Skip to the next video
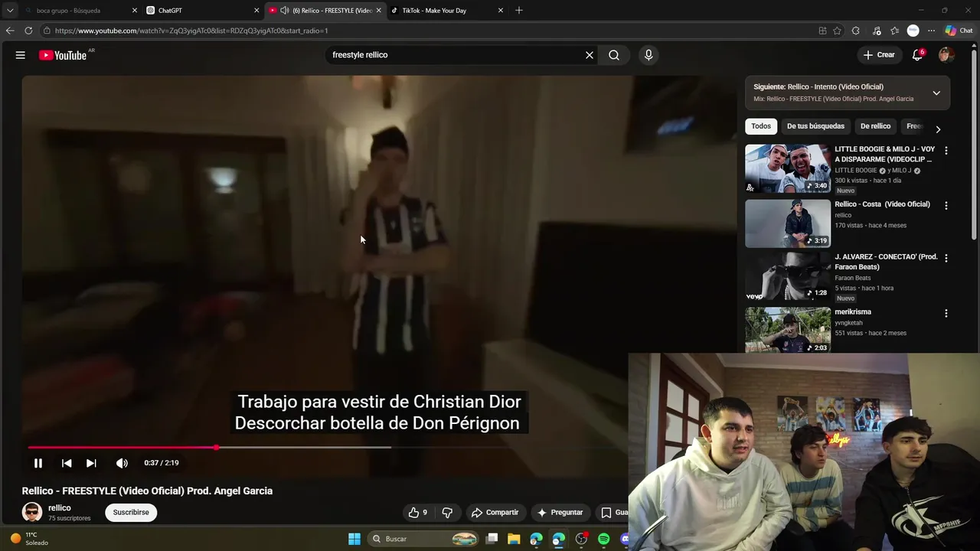The image size is (980, 551). [x=91, y=463]
